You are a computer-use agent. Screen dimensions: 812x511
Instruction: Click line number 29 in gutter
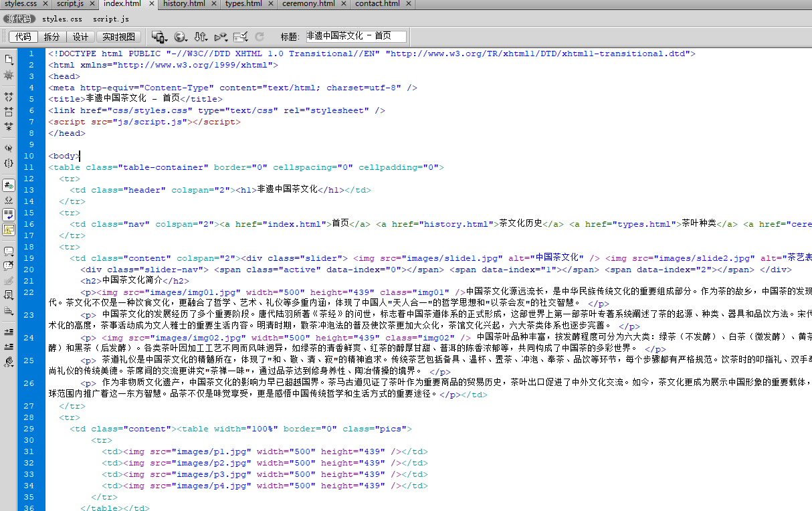(x=28, y=429)
